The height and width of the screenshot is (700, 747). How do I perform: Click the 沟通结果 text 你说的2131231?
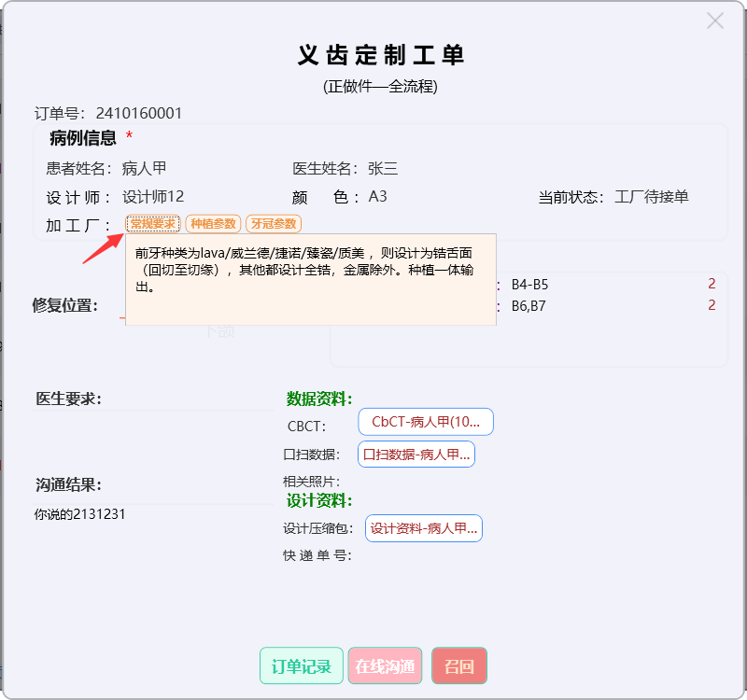(x=80, y=514)
